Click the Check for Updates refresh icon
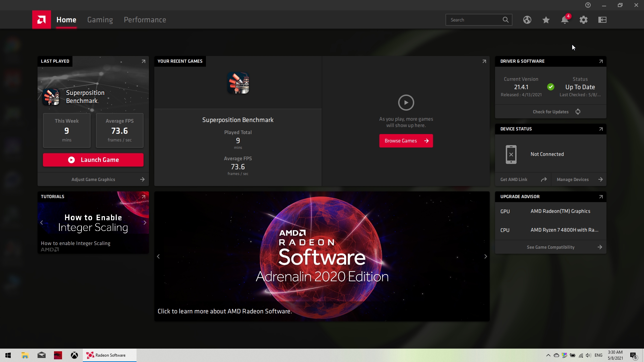644x362 pixels. pos(578,112)
